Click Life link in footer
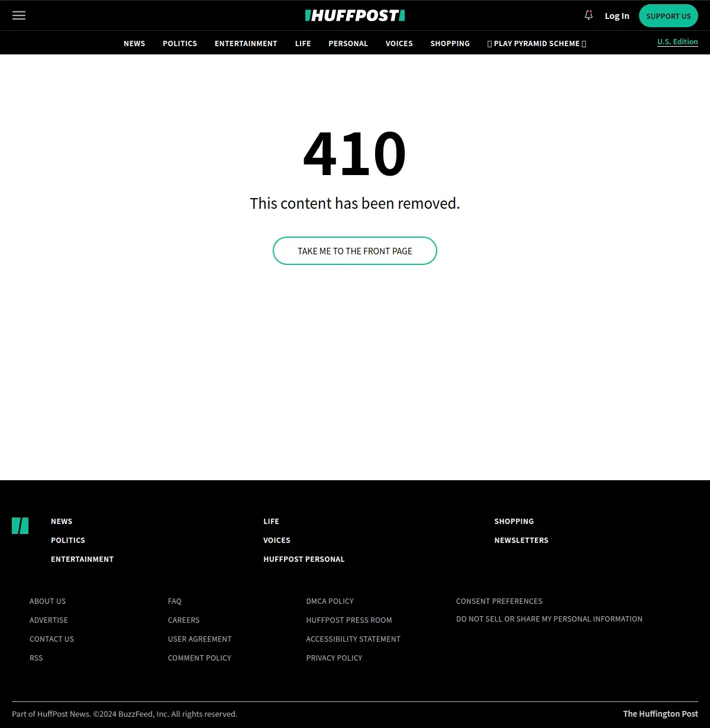710x728 pixels. 271,521
